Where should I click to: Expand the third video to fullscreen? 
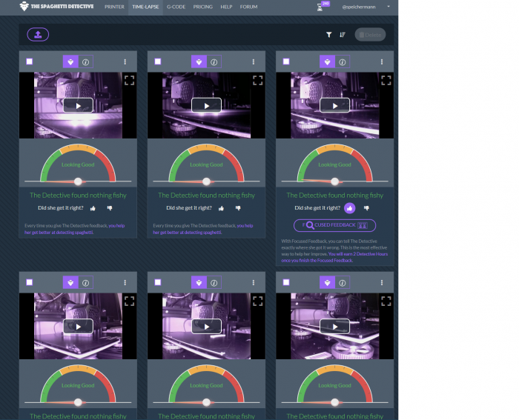[x=386, y=80]
